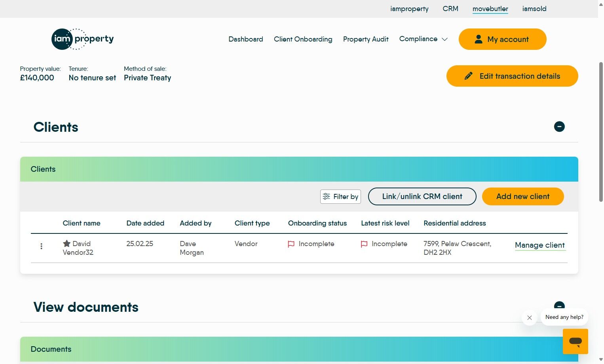This screenshot has width=604, height=364.
Task: Open the three-dot menu for David Vendor32
Action: pos(41,246)
